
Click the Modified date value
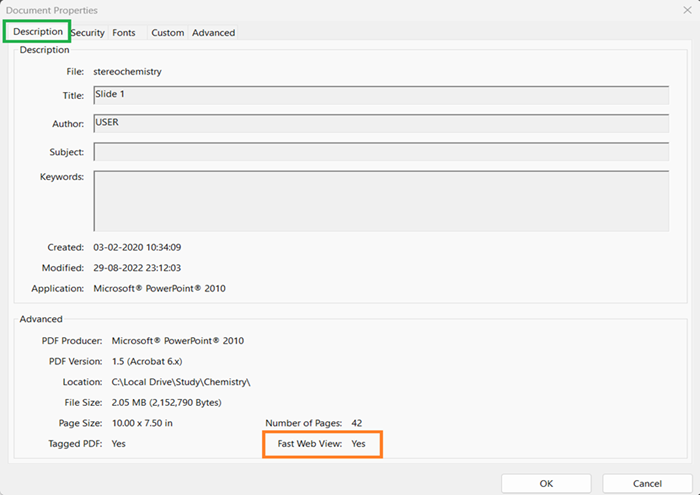coord(137,268)
